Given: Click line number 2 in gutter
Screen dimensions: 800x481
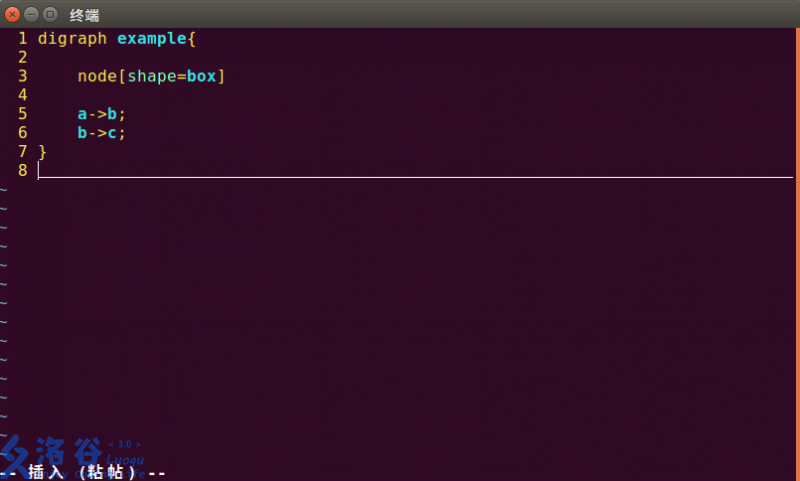Looking at the screenshot, I should pos(22,57).
